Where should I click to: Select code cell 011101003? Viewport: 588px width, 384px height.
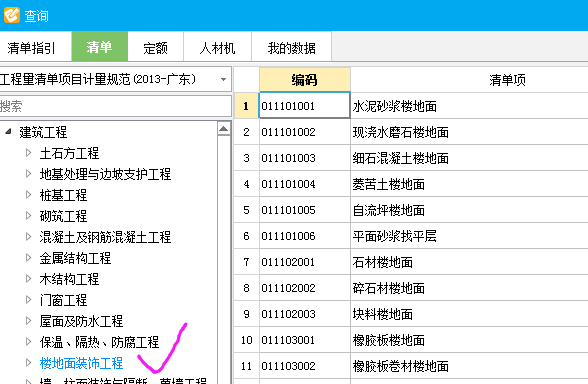click(x=304, y=158)
